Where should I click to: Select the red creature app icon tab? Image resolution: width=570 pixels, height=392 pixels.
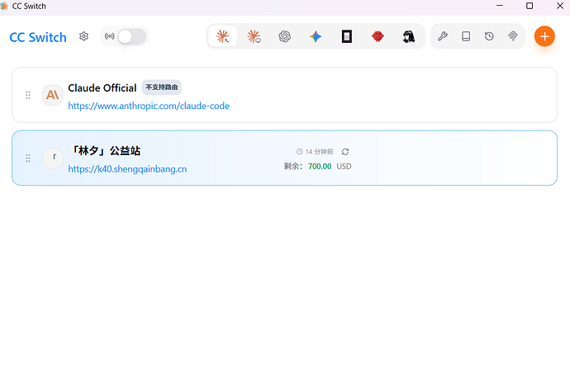click(378, 36)
